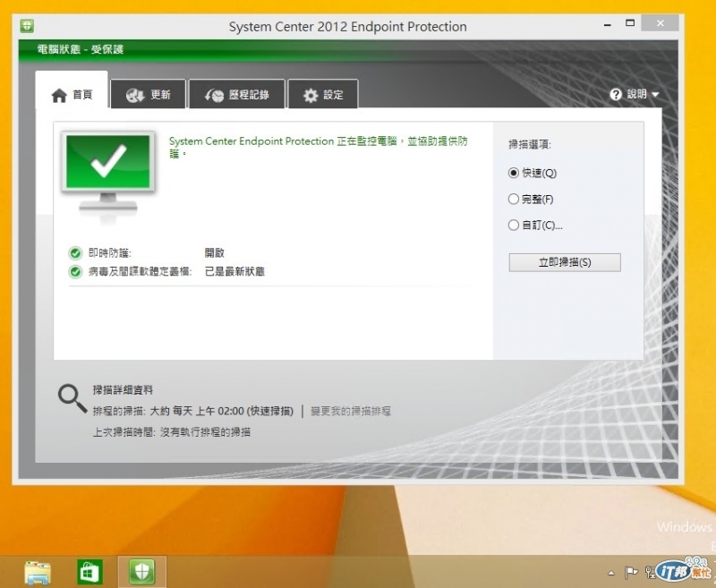Click the 掃描詳細資料 heading
This screenshot has height=588, width=716.
pyautogui.click(x=123, y=390)
